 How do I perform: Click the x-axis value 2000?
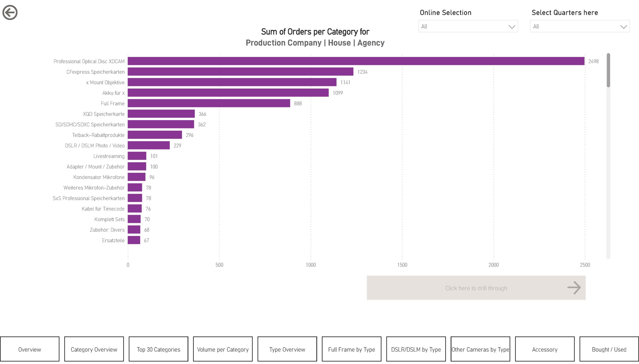[x=493, y=265]
